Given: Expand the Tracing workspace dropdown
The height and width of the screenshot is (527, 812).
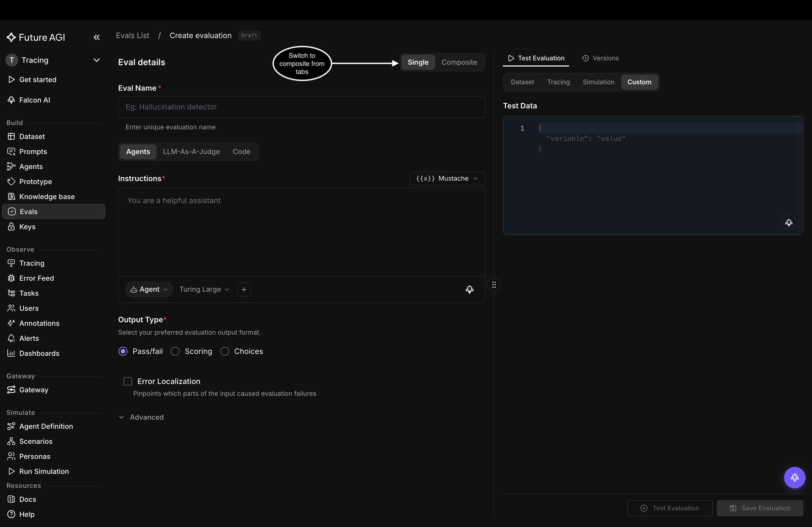Looking at the screenshot, I should point(97,60).
